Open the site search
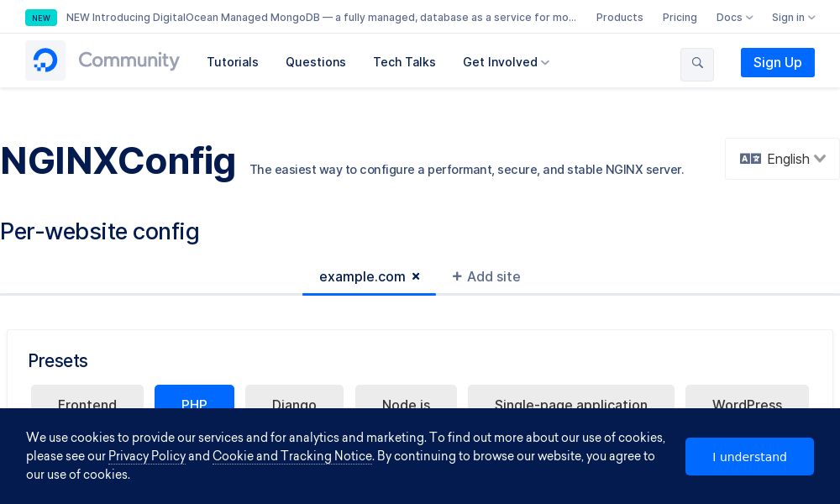Viewport: 840px width, 504px height. pos(697,64)
